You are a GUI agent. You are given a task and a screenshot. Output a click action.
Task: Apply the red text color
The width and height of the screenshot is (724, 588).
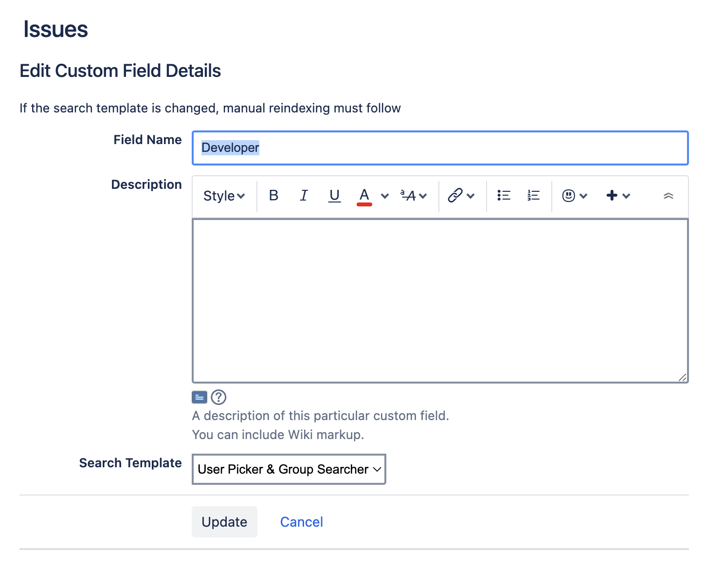364,196
